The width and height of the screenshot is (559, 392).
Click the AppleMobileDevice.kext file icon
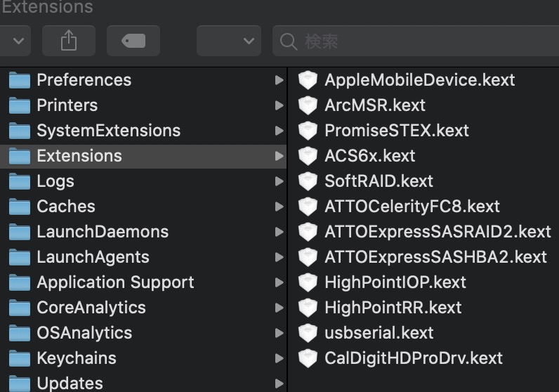click(308, 80)
